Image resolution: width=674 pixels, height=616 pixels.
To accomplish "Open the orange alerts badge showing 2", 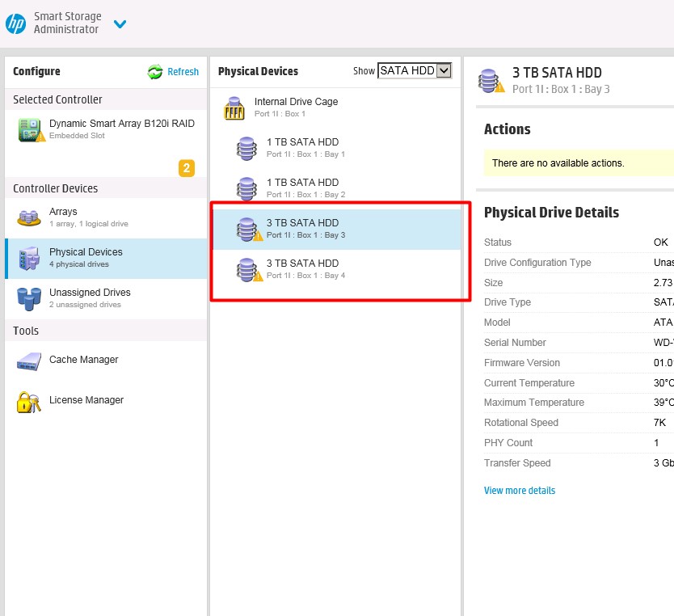I will [x=187, y=168].
